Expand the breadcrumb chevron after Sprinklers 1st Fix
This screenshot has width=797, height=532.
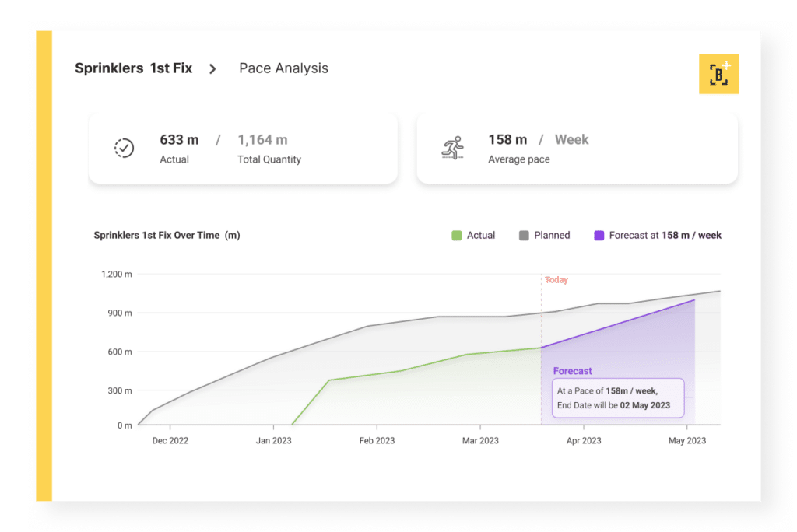[x=212, y=68]
